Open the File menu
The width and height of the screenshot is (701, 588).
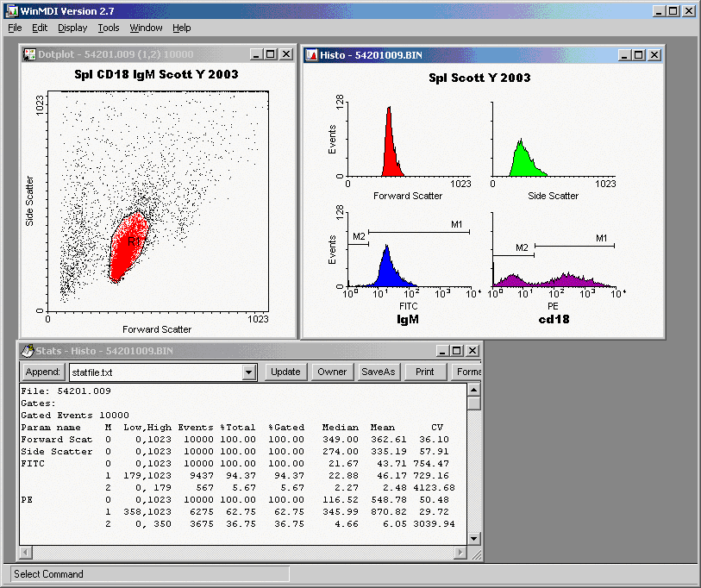click(15, 28)
